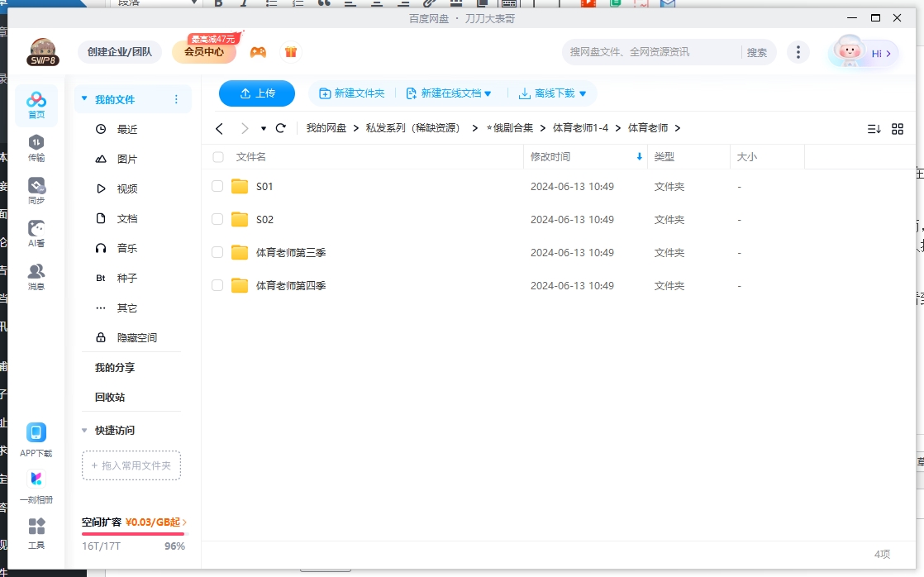Open the 工具 (Tools) panel

(36, 533)
